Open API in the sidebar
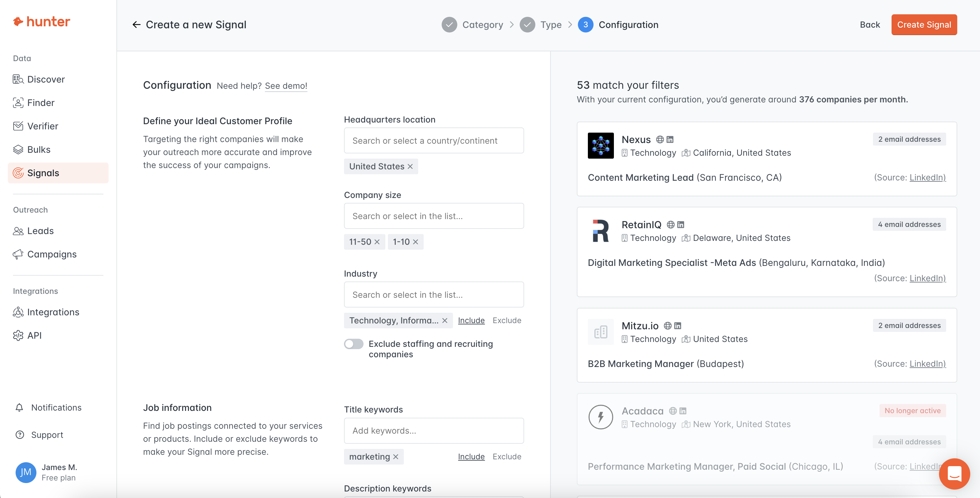Screen dimensions: 980x498 tap(58, 335)
